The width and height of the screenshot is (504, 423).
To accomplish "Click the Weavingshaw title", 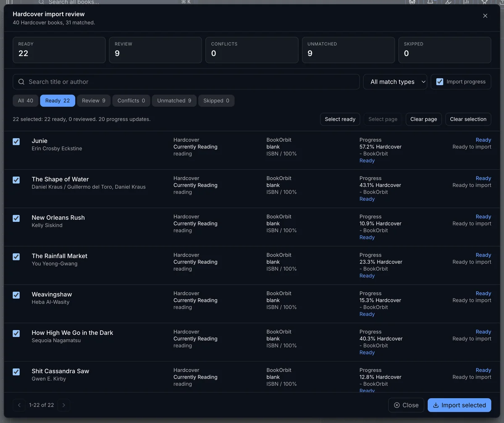I will pos(52,294).
